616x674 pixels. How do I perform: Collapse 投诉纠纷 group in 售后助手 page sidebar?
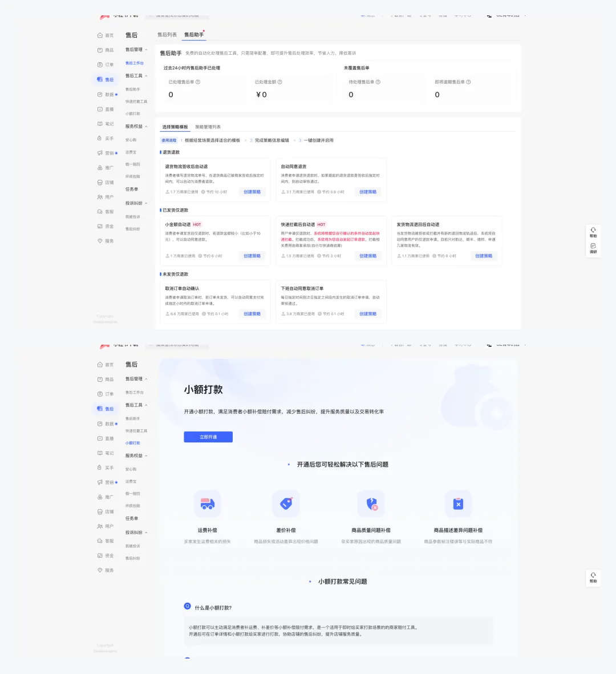146,203
